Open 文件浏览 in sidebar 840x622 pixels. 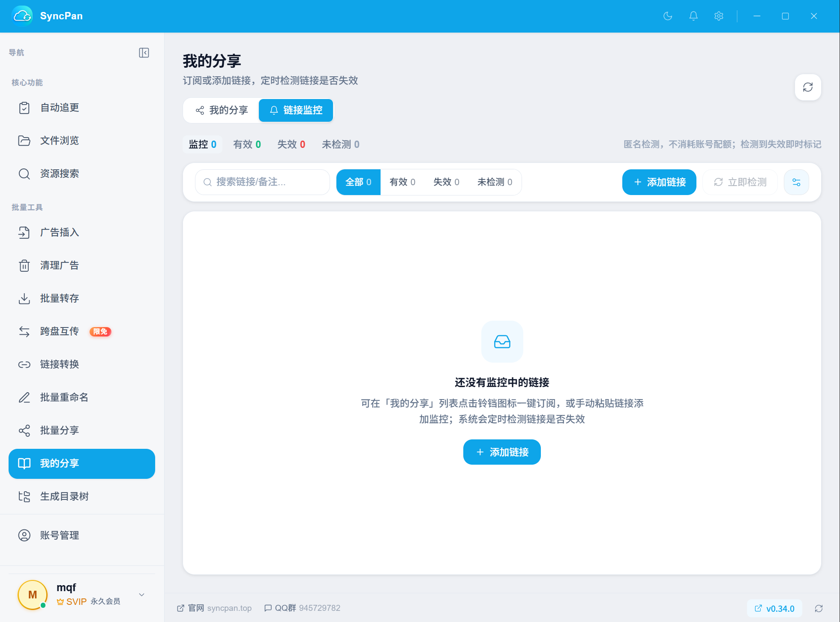click(x=82, y=141)
